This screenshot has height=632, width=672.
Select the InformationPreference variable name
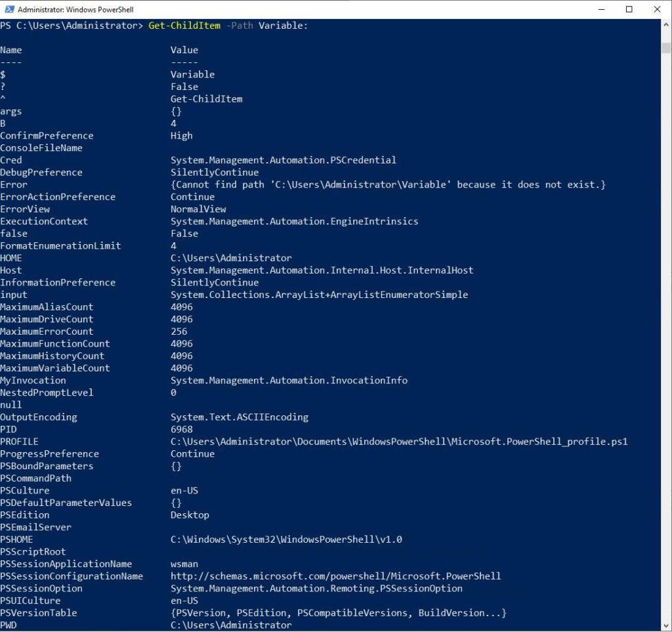(58, 283)
